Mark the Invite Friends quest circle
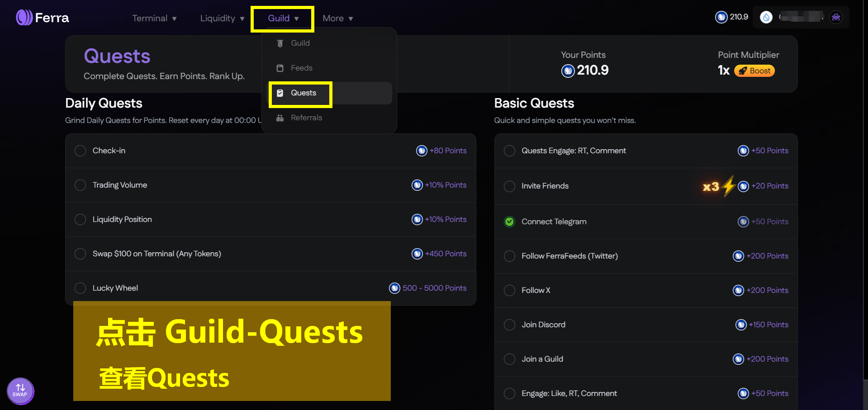 (x=509, y=186)
